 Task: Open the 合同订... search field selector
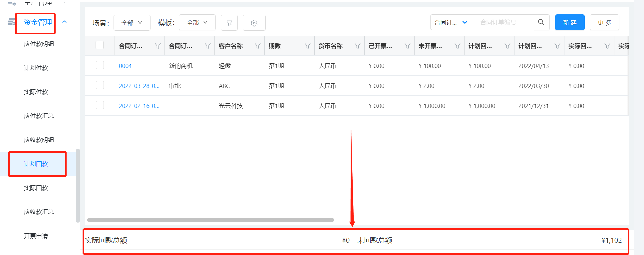point(450,22)
